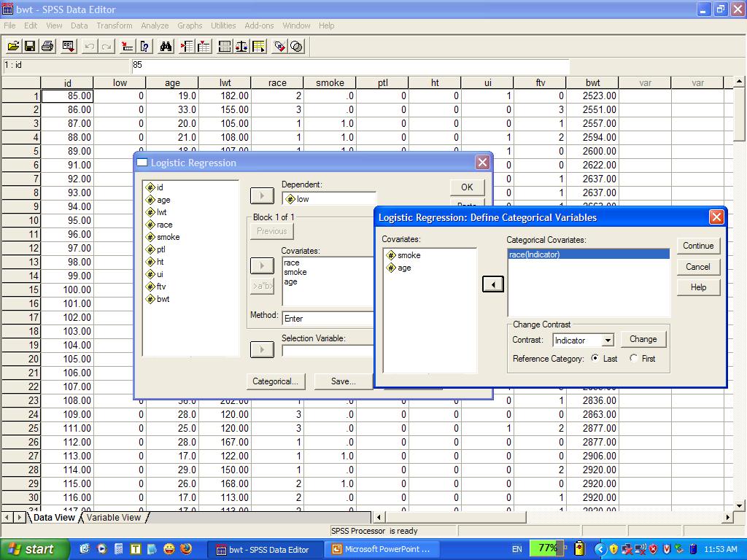The height and width of the screenshot is (560, 747).
Task: Open the Transform menu
Action: pyautogui.click(x=115, y=26)
